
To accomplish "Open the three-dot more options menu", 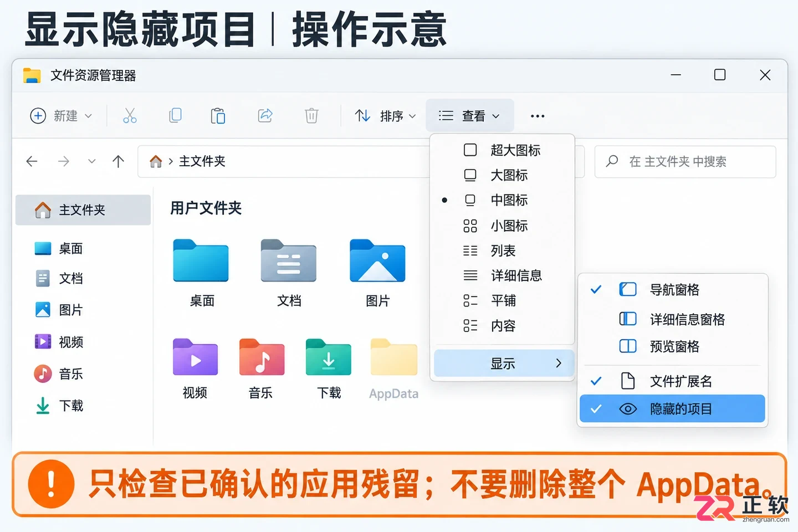I will coord(538,116).
